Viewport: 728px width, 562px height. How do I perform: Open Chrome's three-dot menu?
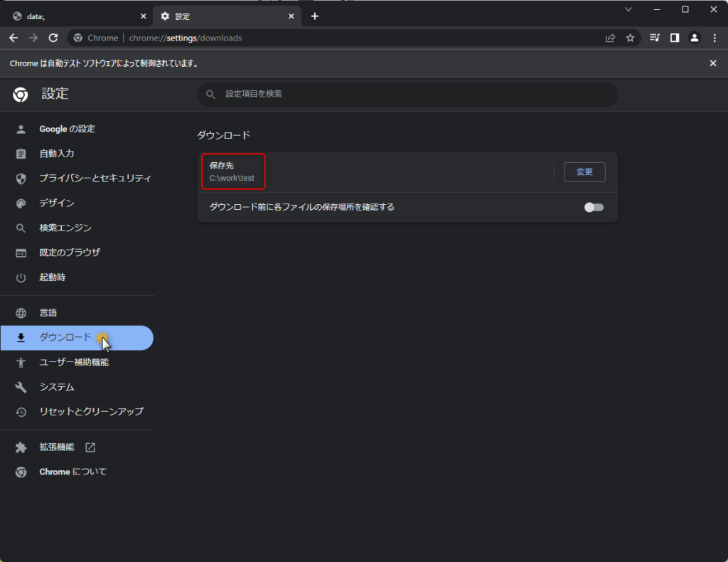point(714,38)
